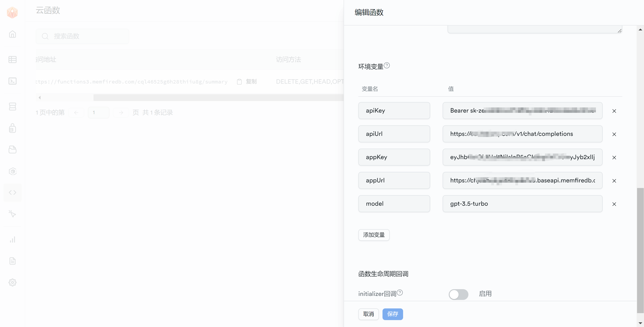The width and height of the screenshot is (644, 327).
Task: Click the 编辑函数 panel title
Action: click(x=369, y=12)
